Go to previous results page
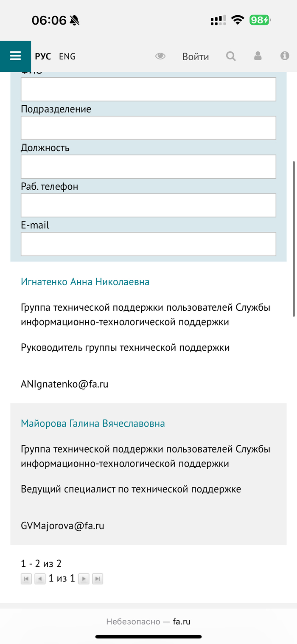 (40, 579)
